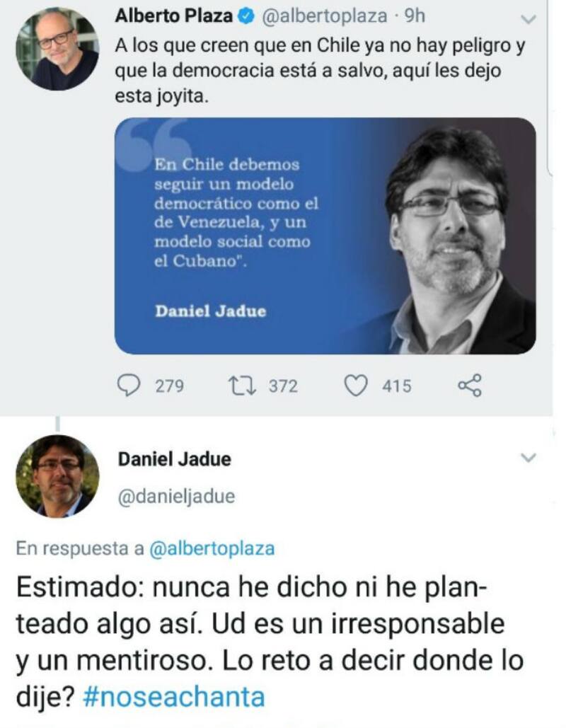The width and height of the screenshot is (566, 728).
Task: Open the #noseachanta hashtag
Action: (x=173, y=697)
